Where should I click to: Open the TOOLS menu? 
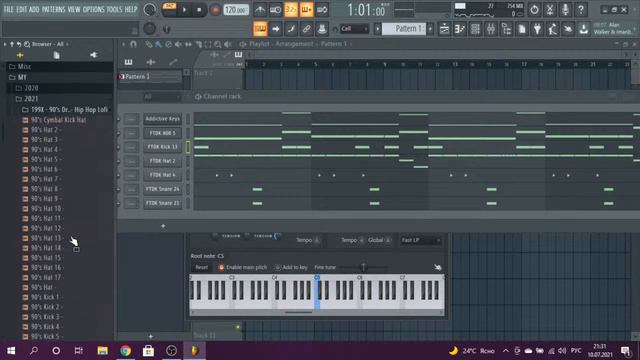114,9
